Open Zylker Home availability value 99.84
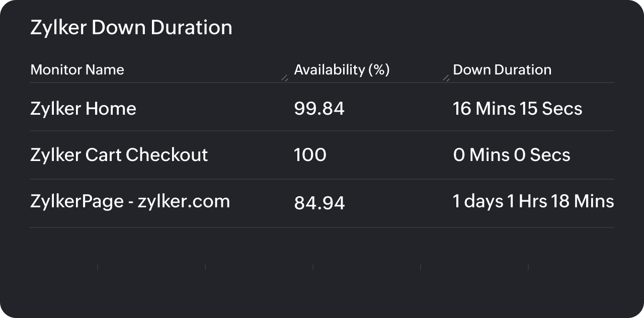The width and height of the screenshot is (644, 318). click(x=319, y=109)
